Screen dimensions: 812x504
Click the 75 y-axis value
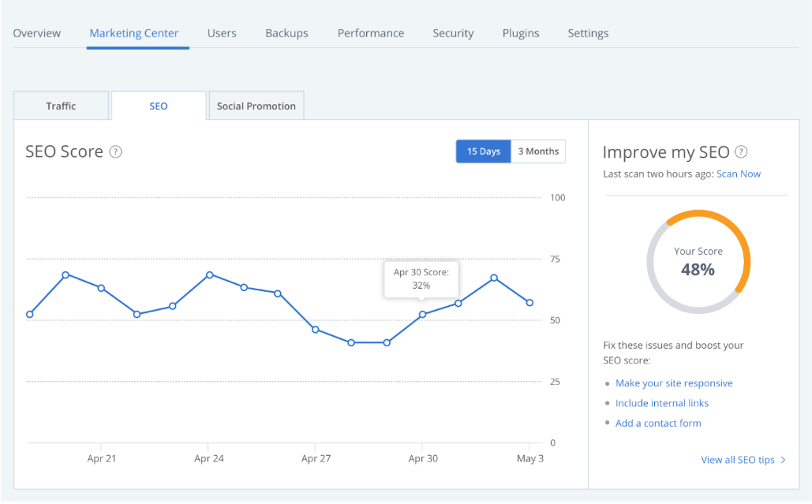click(x=556, y=259)
